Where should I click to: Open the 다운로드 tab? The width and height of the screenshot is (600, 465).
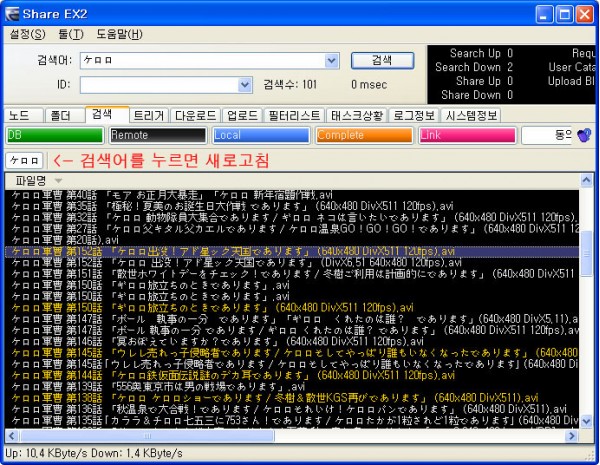[196, 116]
